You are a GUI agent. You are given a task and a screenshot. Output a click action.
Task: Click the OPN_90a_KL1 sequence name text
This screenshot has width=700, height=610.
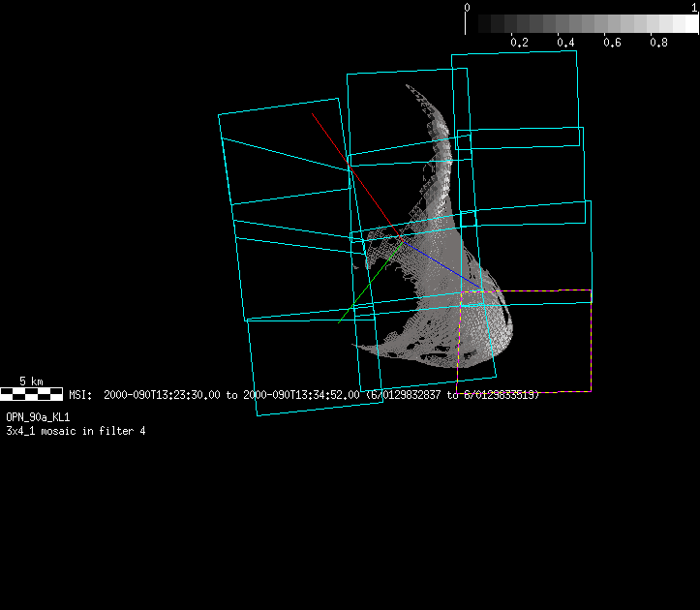coord(38,416)
